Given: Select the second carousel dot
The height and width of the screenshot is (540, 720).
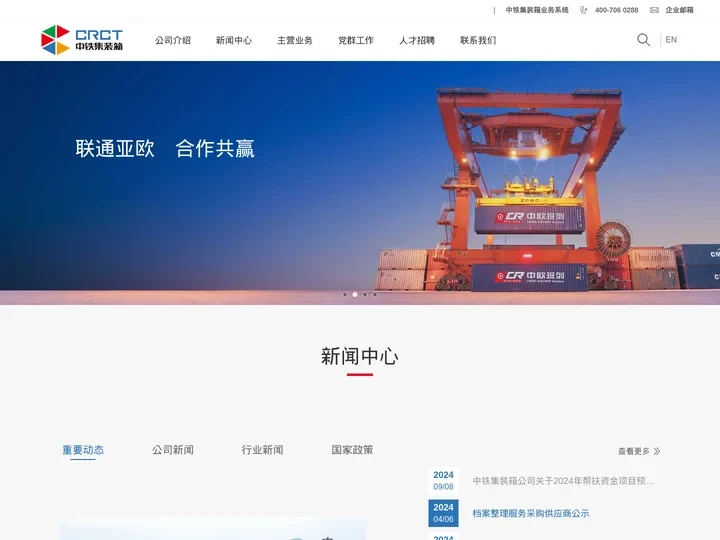Looking at the screenshot, I should [355, 294].
